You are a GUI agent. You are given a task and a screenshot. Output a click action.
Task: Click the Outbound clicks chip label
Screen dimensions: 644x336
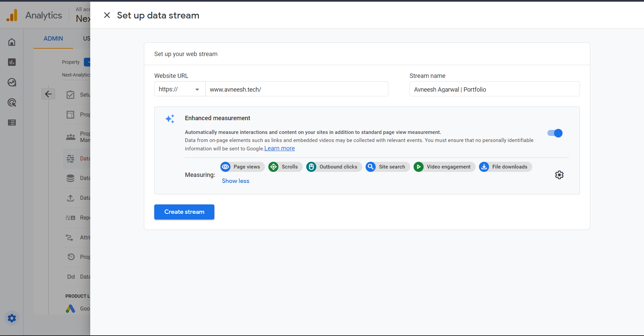[338, 167]
